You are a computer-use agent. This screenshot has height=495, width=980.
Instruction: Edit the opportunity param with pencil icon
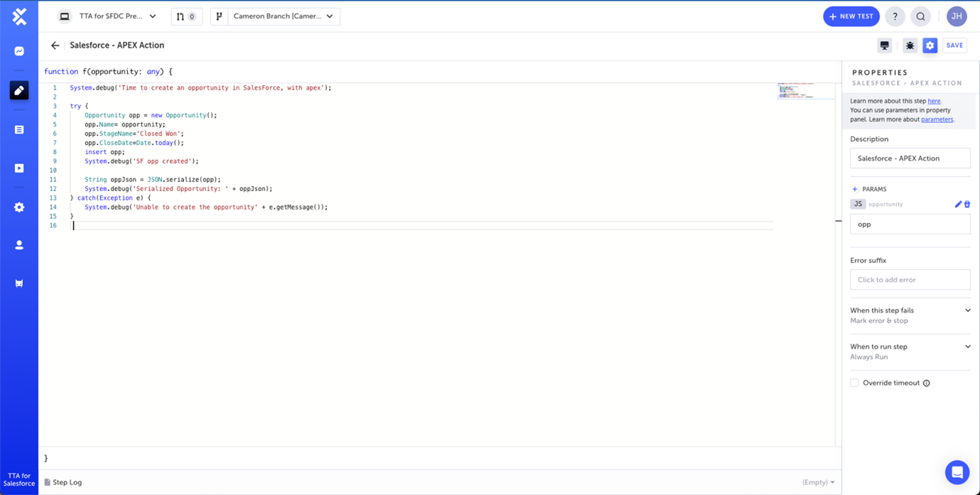[957, 205]
